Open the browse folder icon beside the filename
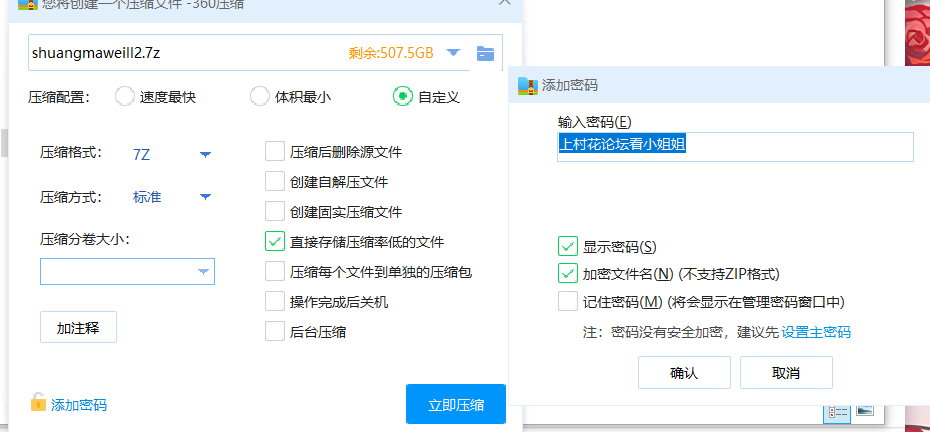 pyautogui.click(x=485, y=53)
